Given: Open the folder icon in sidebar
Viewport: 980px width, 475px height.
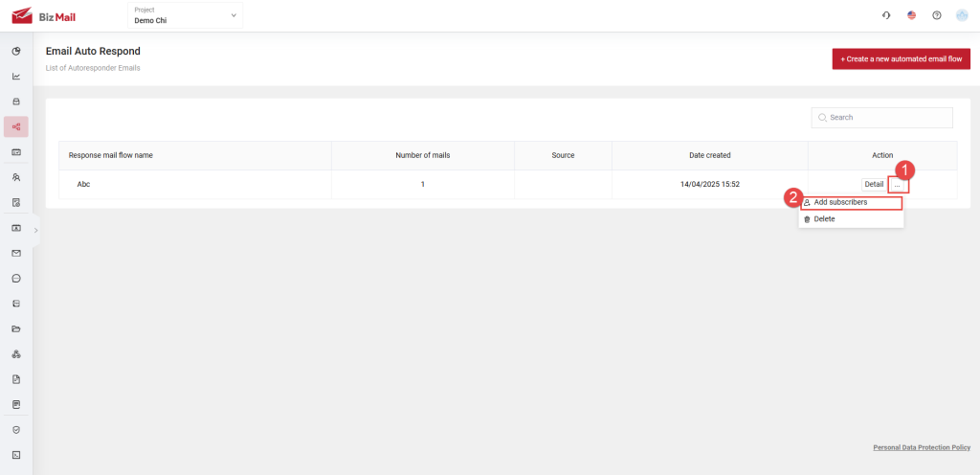Looking at the screenshot, I should tap(16, 328).
